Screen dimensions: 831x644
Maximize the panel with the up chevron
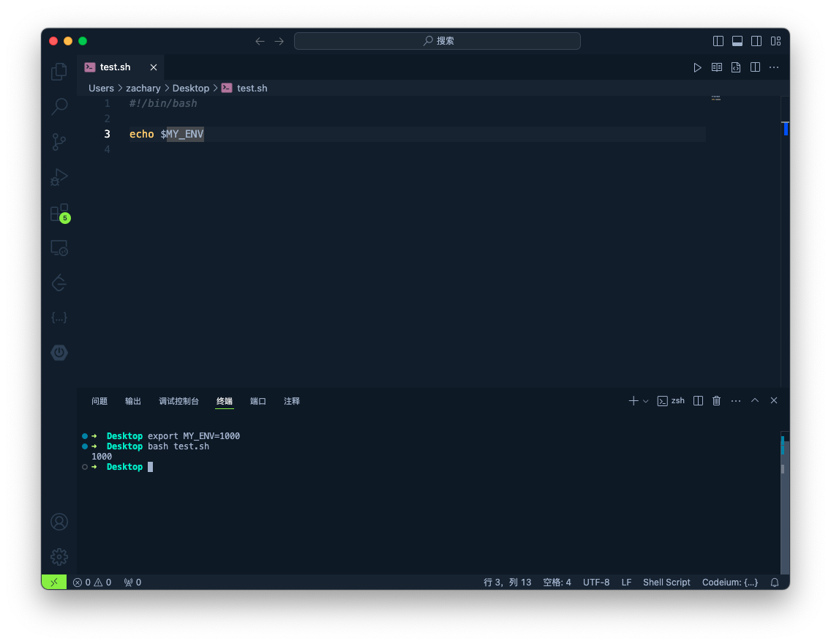click(x=755, y=401)
